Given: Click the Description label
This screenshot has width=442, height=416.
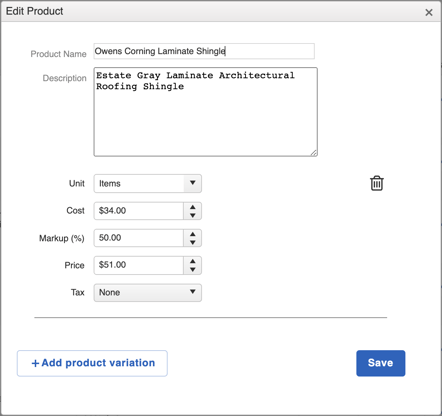Looking at the screenshot, I should [x=64, y=78].
